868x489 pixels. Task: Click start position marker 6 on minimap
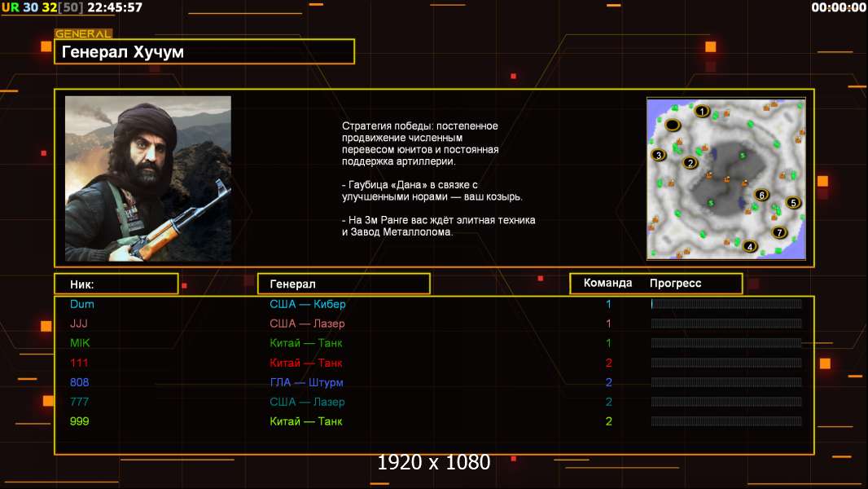click(x=761, y=195)
